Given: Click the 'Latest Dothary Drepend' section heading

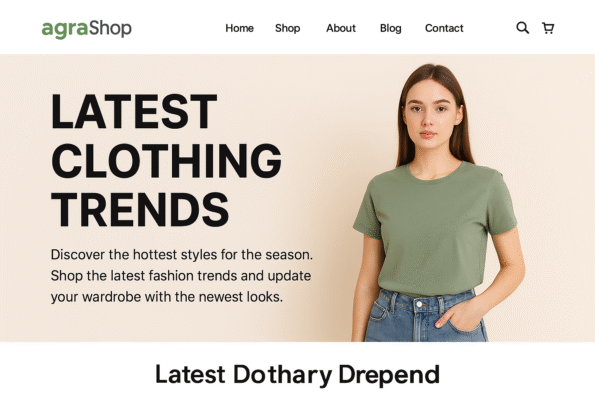Looking at the screenshot, I should pyautogui.click(x=298, y=375).
